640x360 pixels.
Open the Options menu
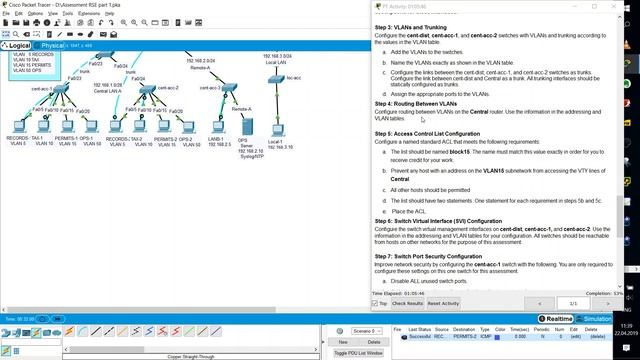[35, 13]
